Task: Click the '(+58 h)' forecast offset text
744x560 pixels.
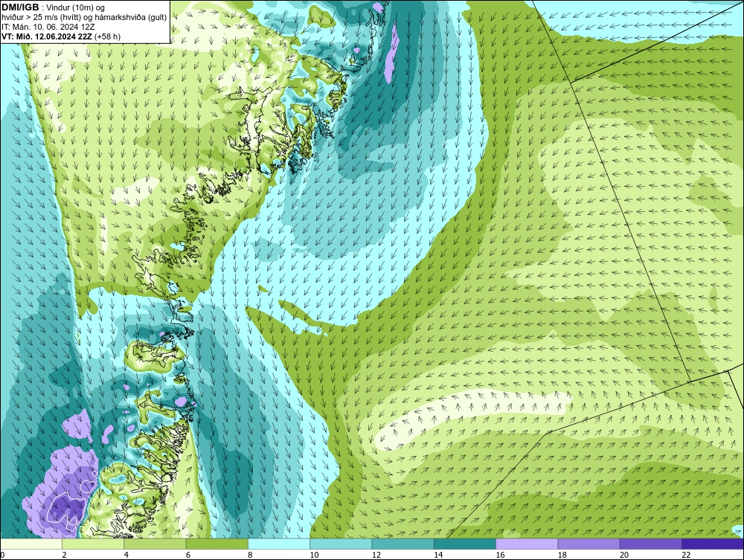Action: (108, 36)
